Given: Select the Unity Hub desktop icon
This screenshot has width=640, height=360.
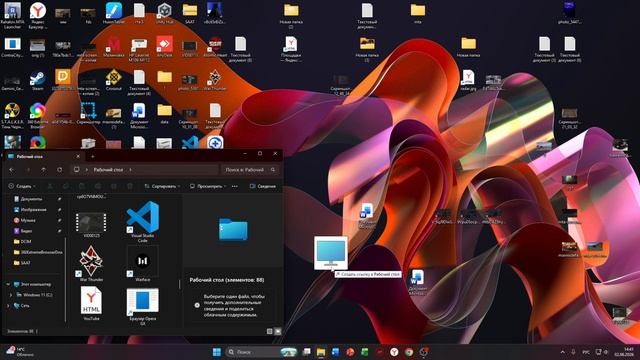Looking at the screenshot, I should [164, 13].
